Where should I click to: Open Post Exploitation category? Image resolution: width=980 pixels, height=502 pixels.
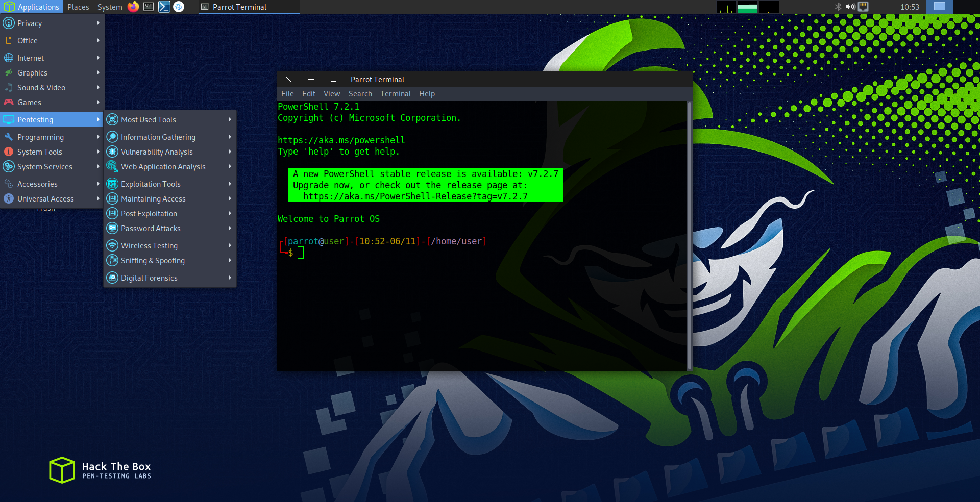(x=169, y=213)
